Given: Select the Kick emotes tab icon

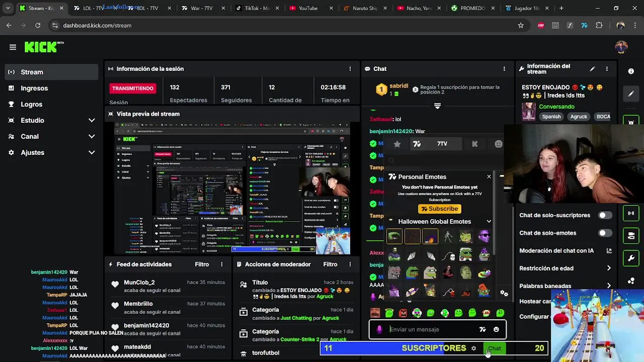Looking at the screenshot, I should point(474,144).
